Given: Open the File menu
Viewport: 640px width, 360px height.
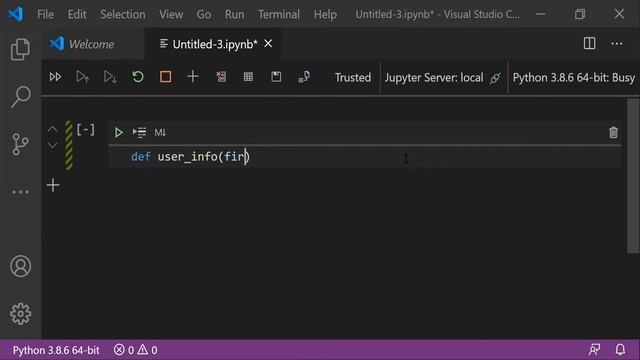Looking at the screenshot, I should tap(45, 14).
